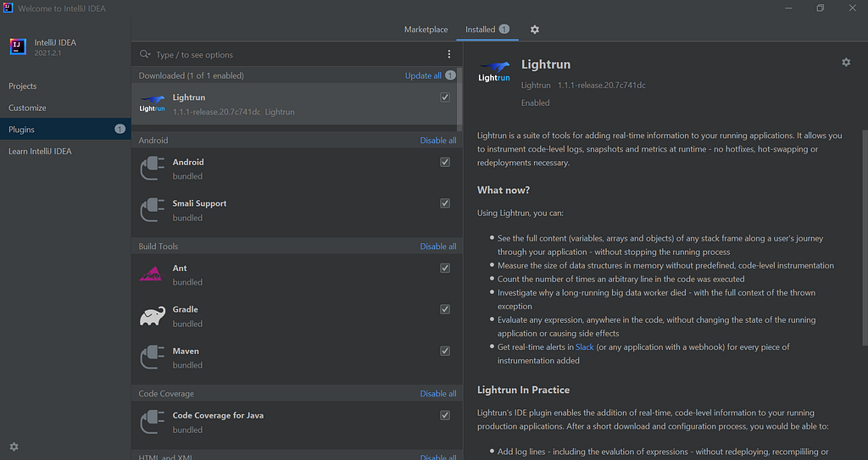Image resolution: width=868 pixels, height=460 pixels.
Task: Click the IntelliJ icon in title bar
Action: [x=8, y=8]
